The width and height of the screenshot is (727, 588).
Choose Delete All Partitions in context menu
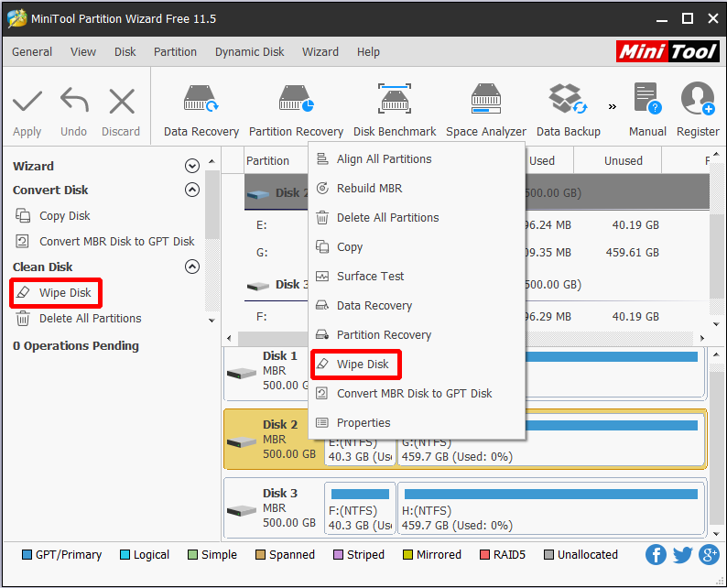click(x=417, y=217)
